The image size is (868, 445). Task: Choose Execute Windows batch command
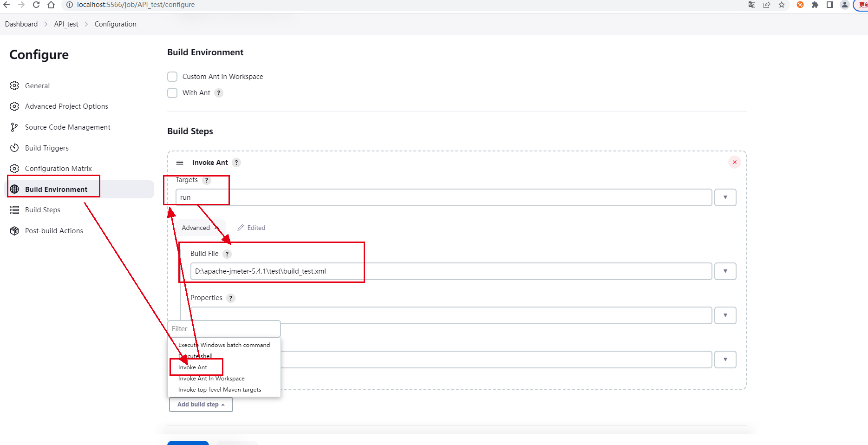224,345
